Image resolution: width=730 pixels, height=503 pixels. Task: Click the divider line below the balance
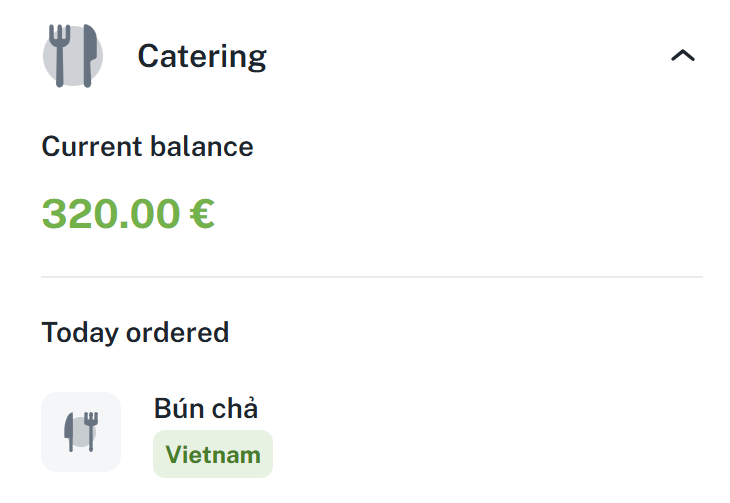(372, 277)
